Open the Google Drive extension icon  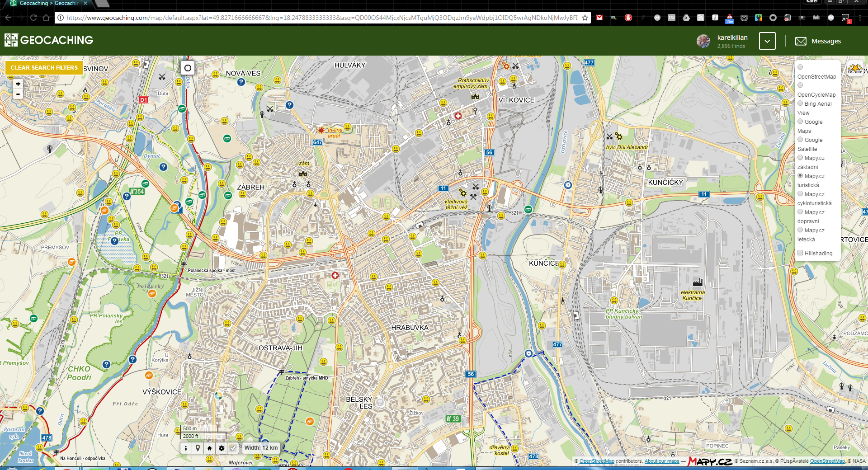click(x=686, y=18)
